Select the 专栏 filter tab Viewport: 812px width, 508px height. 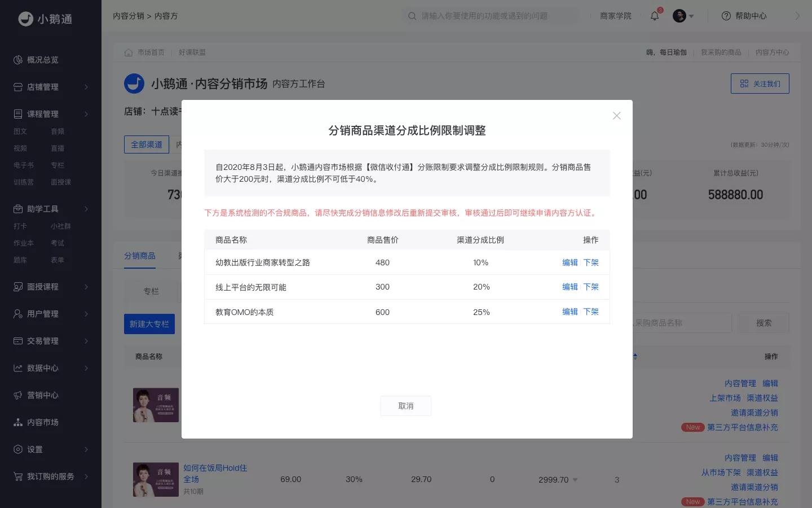(x=151, y=291)
